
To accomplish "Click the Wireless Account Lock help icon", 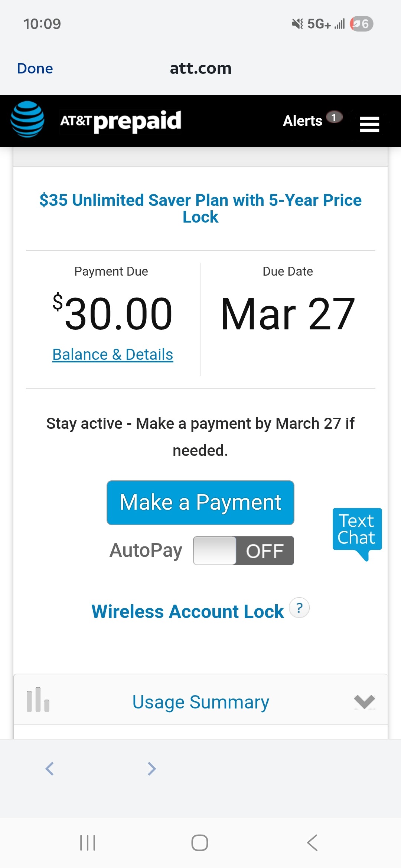I will (x=299, y=608).
